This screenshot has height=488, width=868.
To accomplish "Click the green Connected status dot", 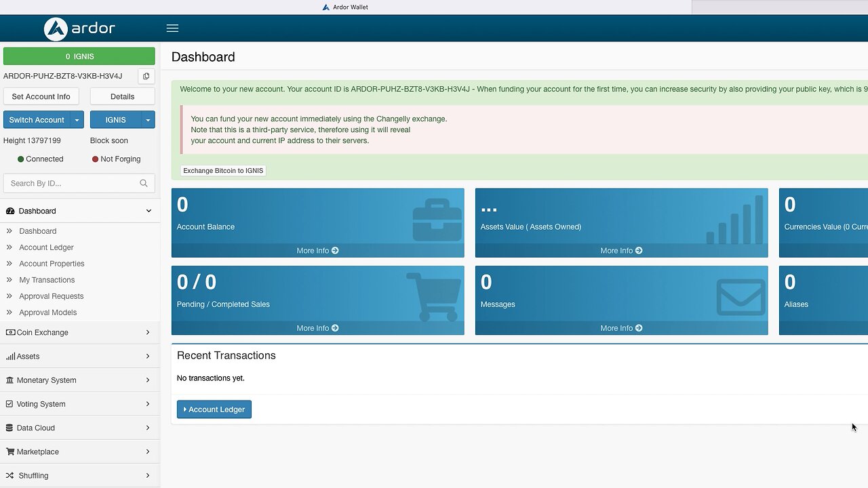I will tap(20, 159).
